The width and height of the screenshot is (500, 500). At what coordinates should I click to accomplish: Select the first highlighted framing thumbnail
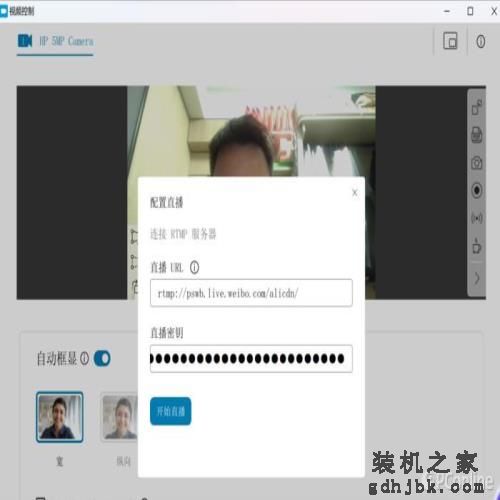[59, 417]
